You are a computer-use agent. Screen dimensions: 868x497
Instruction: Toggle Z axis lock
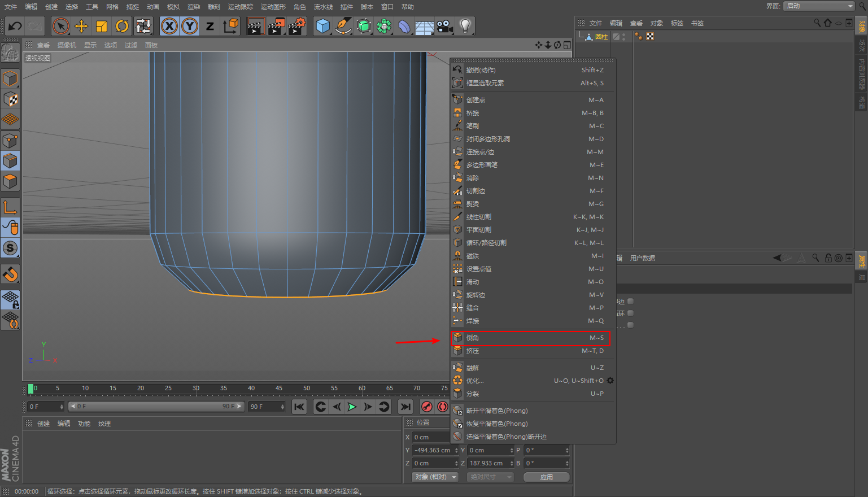point(210,26)
